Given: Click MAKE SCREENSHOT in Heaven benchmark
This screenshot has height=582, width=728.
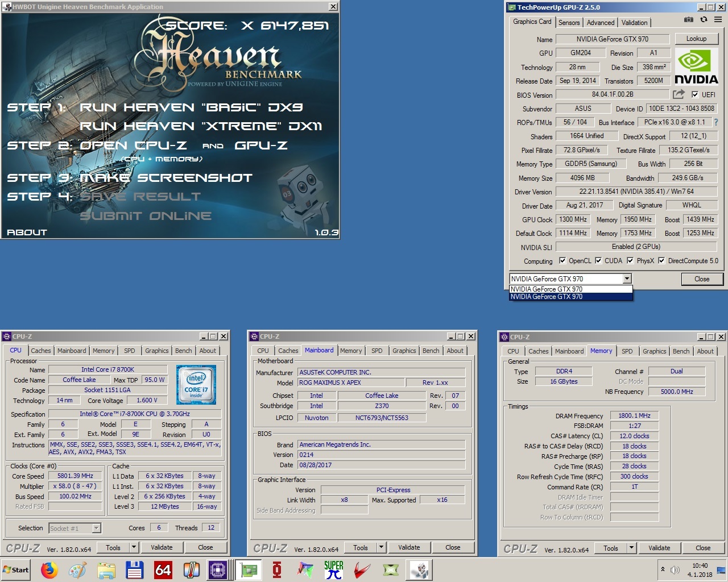Looking at the screenshot, I should pyautogui.click(x=166, y=178).
